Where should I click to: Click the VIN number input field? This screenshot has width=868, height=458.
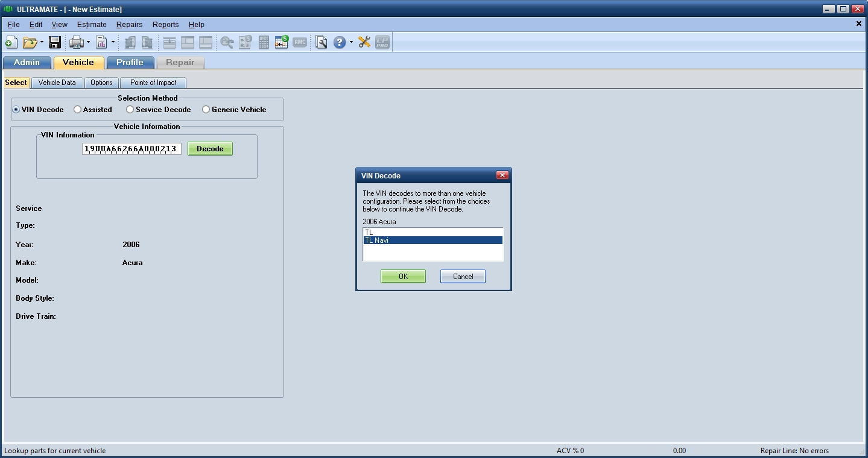131,149
